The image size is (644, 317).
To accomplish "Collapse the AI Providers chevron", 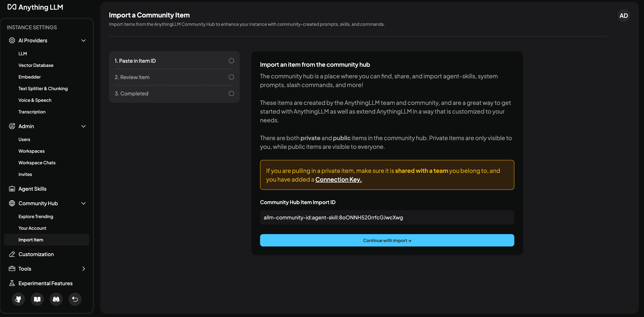I will tap(84, 41).
